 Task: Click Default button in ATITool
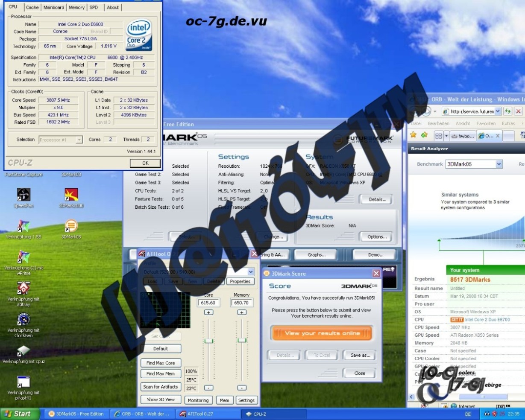161,349
